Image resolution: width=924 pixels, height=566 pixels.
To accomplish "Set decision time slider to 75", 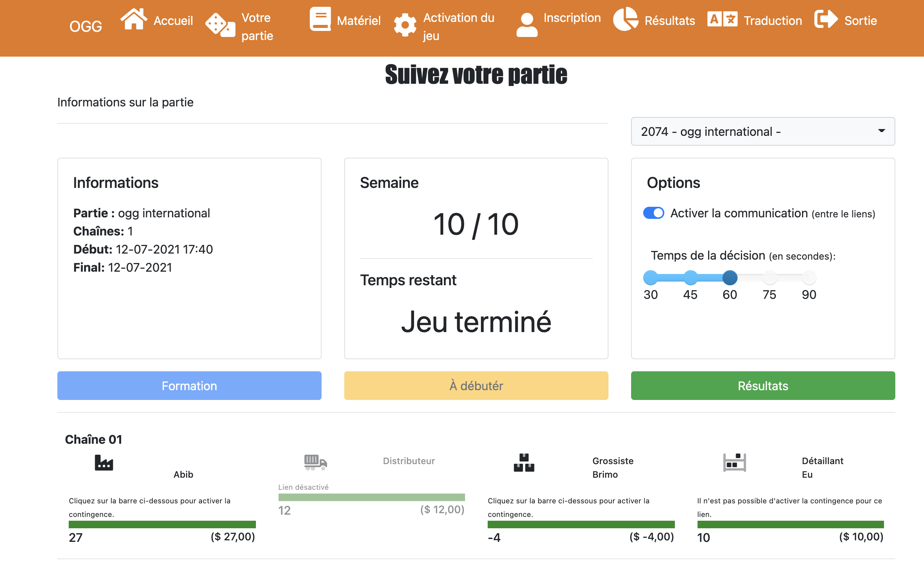I will point(770,278).
